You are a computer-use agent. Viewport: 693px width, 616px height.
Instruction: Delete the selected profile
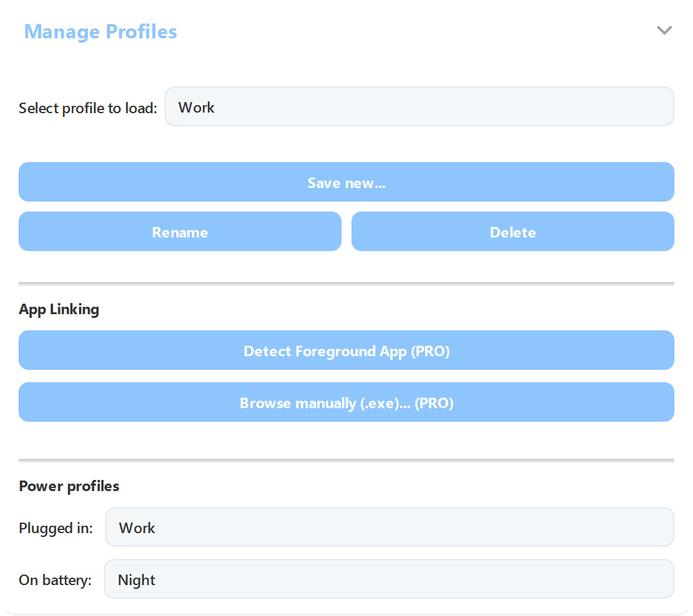pyautogui.click(x=513, y=231)
